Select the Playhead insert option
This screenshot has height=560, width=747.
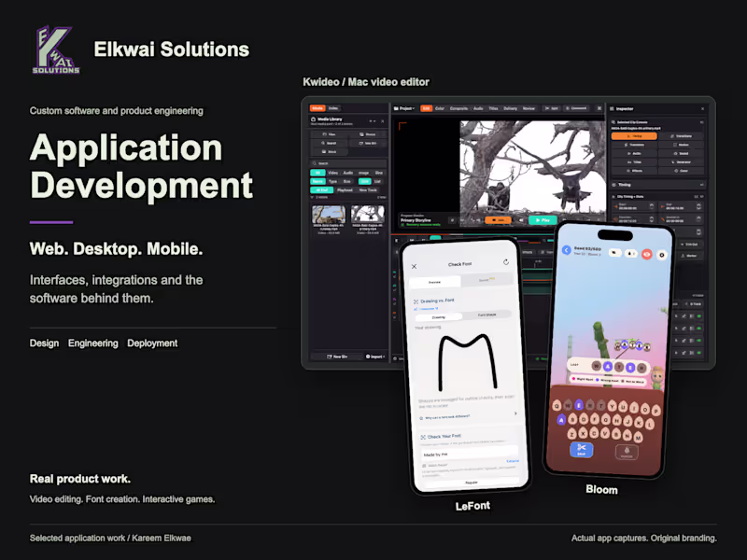pyautogui.click(x=345, y=190)
